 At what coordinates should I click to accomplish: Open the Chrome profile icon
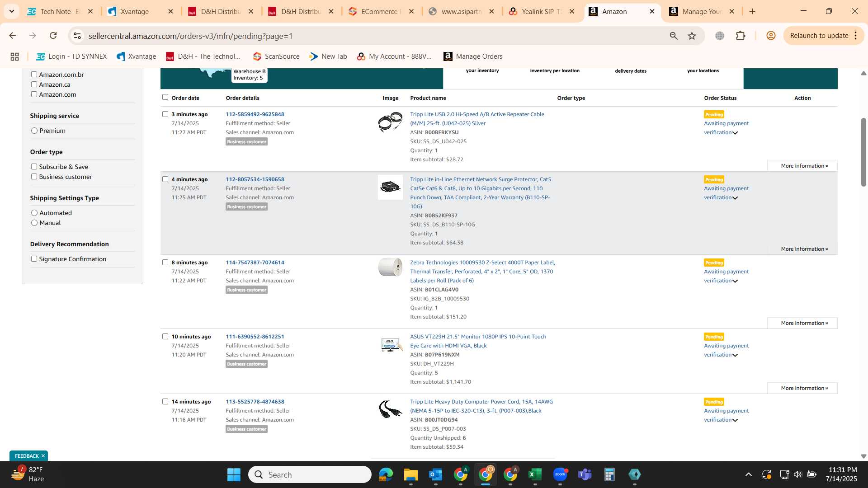click(x=771, y=36)
